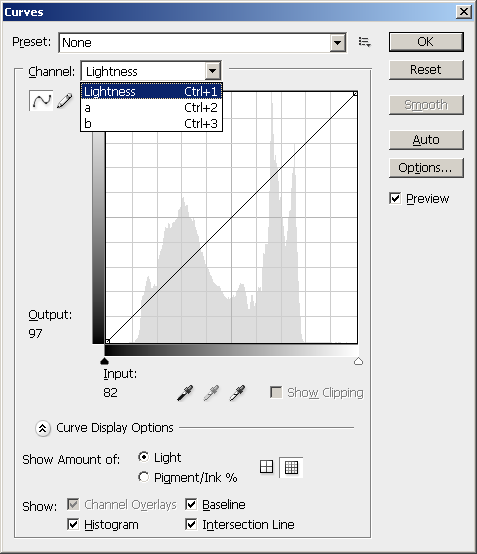The height and width of the screenshot is (554, 477).
Task: Open the Options... dialog button
Action: [x=426, y=168]
